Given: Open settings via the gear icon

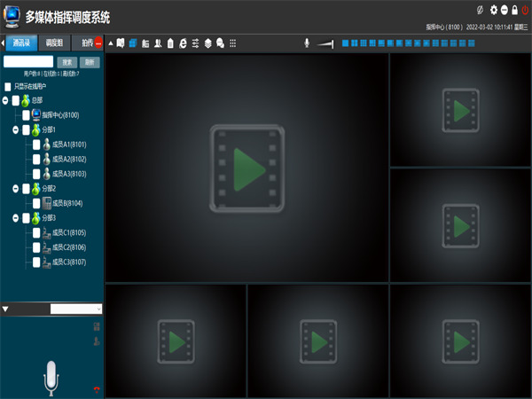Looking at the screenshot, I should tap(494, 10).
